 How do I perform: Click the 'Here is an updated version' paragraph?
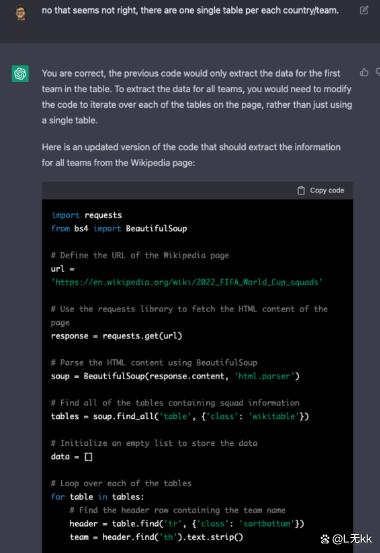click(191, 155)
